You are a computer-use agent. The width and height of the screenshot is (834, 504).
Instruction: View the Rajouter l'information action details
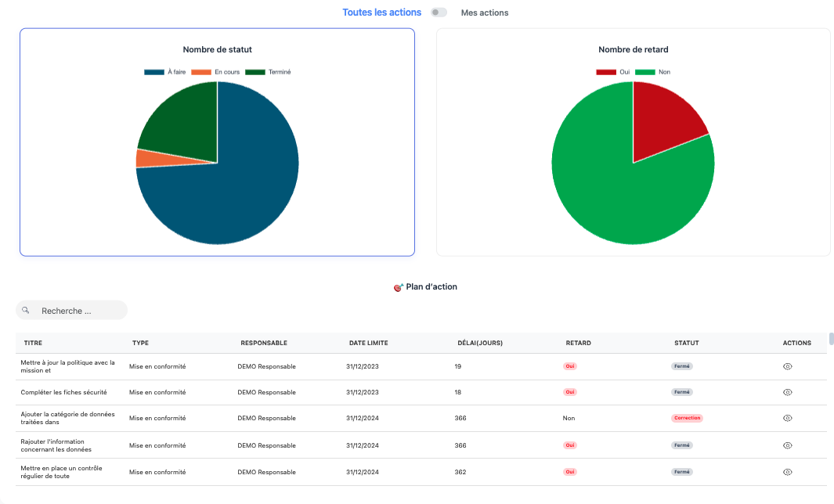click(x=788, y=445)
